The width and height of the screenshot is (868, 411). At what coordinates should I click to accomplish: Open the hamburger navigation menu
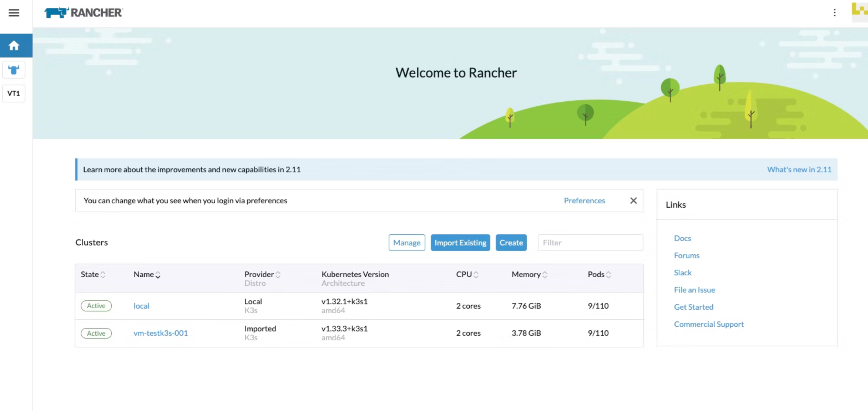coord(14,13)
